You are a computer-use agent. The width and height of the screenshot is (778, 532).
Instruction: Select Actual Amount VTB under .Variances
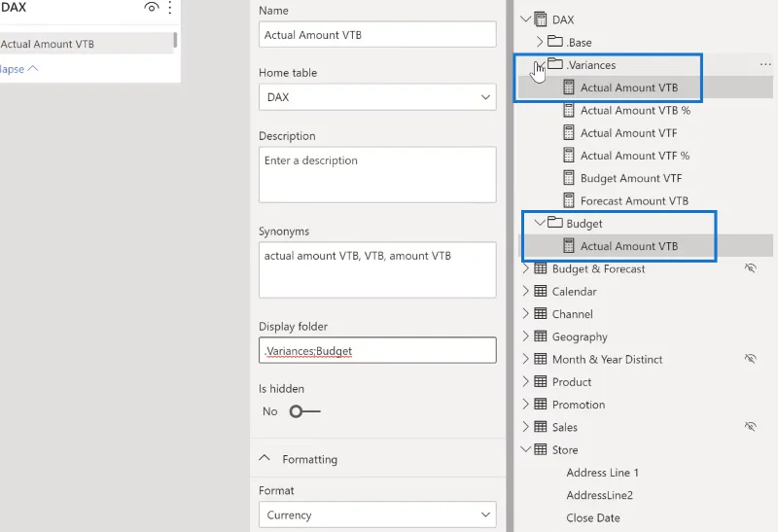628,88
